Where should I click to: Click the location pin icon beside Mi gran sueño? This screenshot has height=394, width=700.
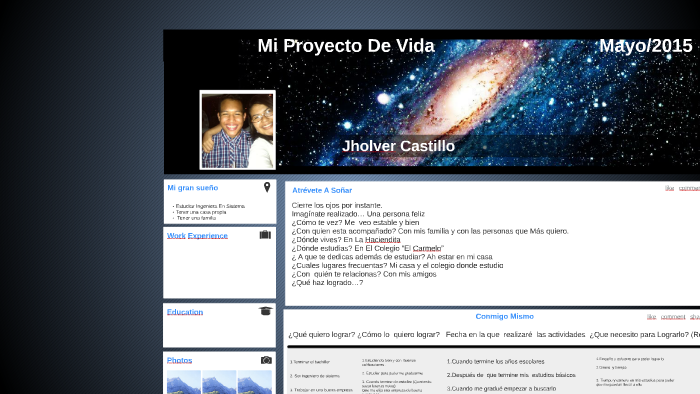tap(267, 187)
